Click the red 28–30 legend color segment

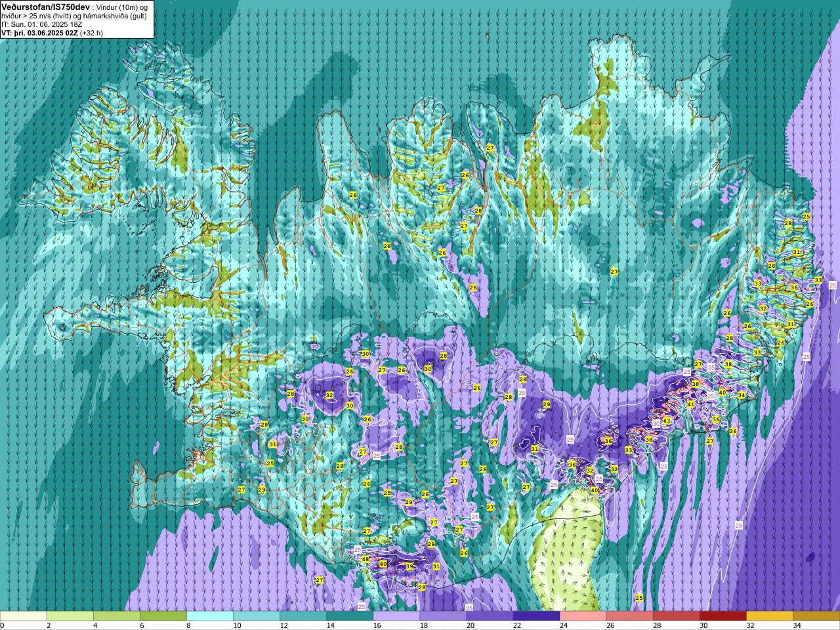point(676,616)
